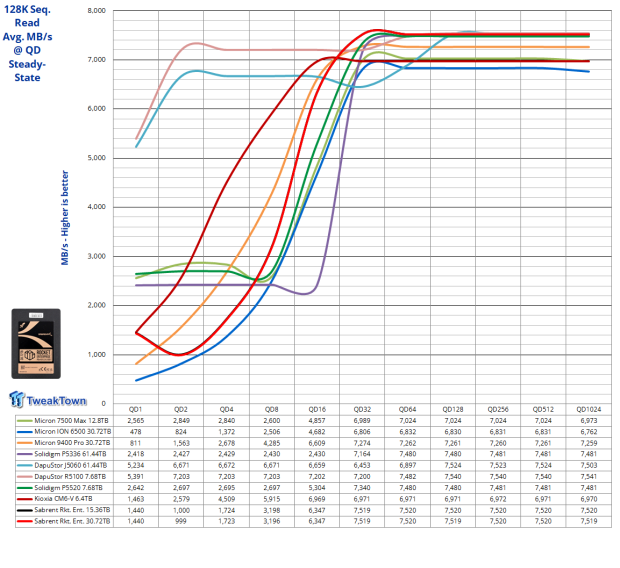Image resolution: width=620 pixels, height=568 pixels.
Task: Click the 2,000 y-axis label
Action: [x=97, y=305]
